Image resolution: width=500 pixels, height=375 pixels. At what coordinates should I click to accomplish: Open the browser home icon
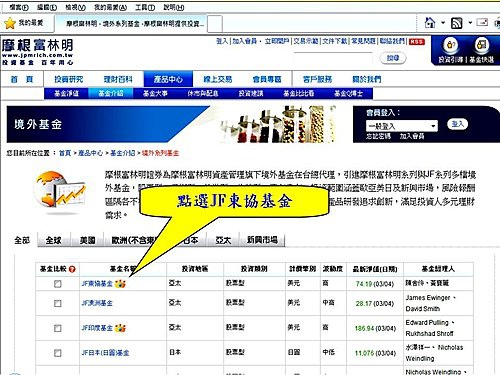click(430, 23)
